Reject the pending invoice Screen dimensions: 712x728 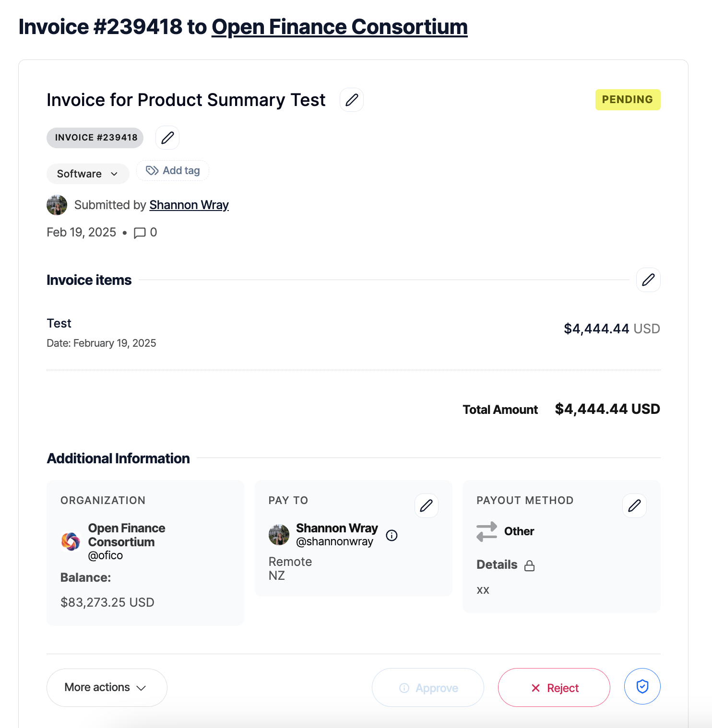(554, 688)
